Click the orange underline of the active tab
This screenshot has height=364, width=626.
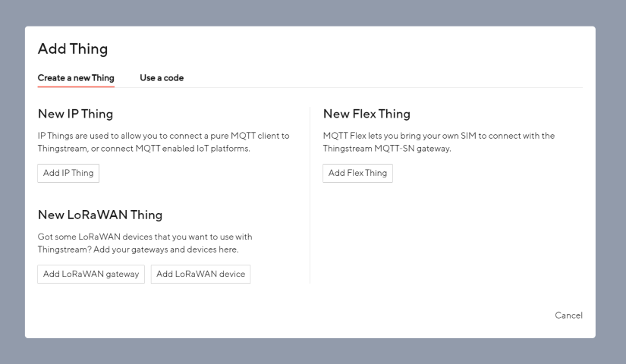(x=76, y=86)
